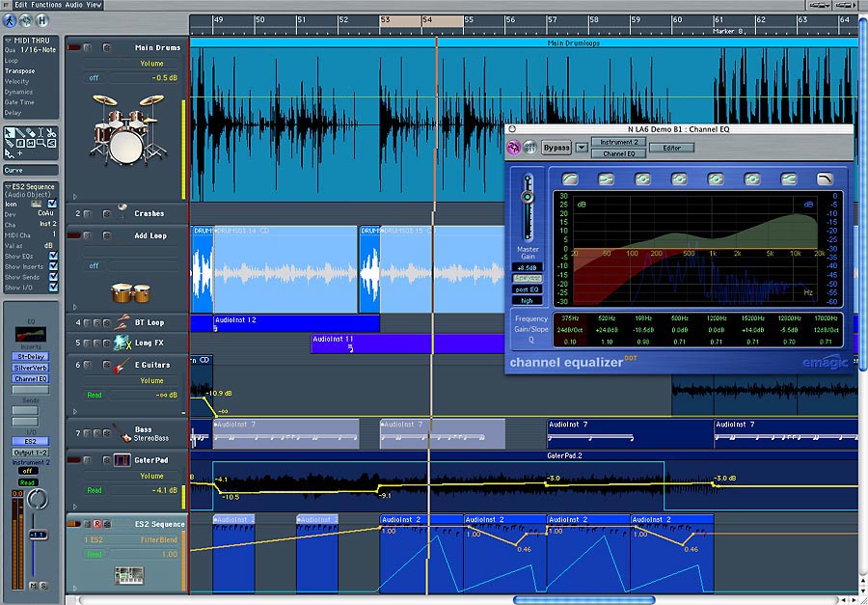
Task: Solo the channel strip with S button
Action: coord(43,585)
